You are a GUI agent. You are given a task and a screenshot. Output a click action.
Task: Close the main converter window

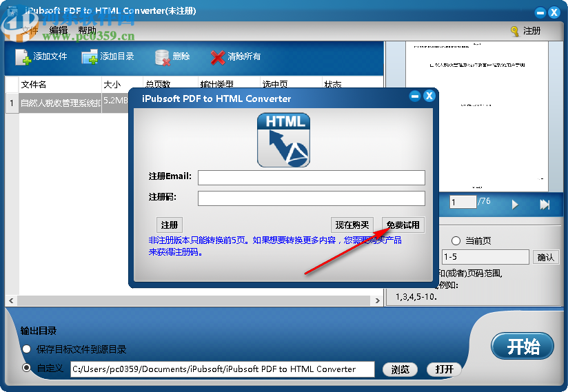[554, 12]
